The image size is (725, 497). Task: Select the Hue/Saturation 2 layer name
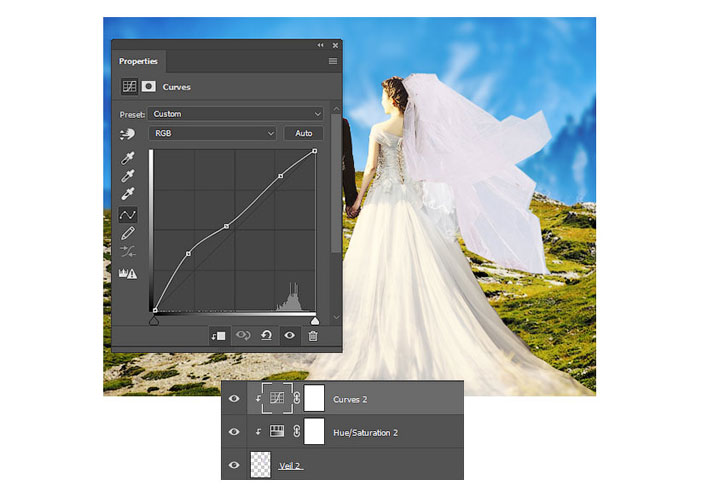pos(365,433)
